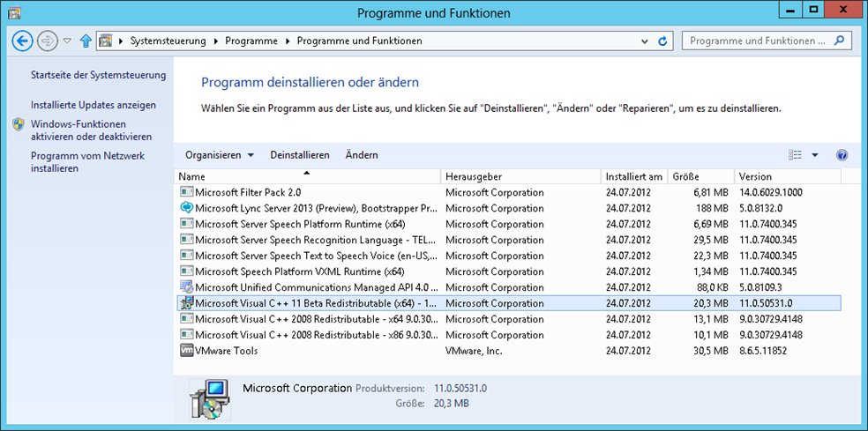Click Systemsteuerung in the address breadcrumb
Viewport: 868px width, 431px height.
(168, 41)
